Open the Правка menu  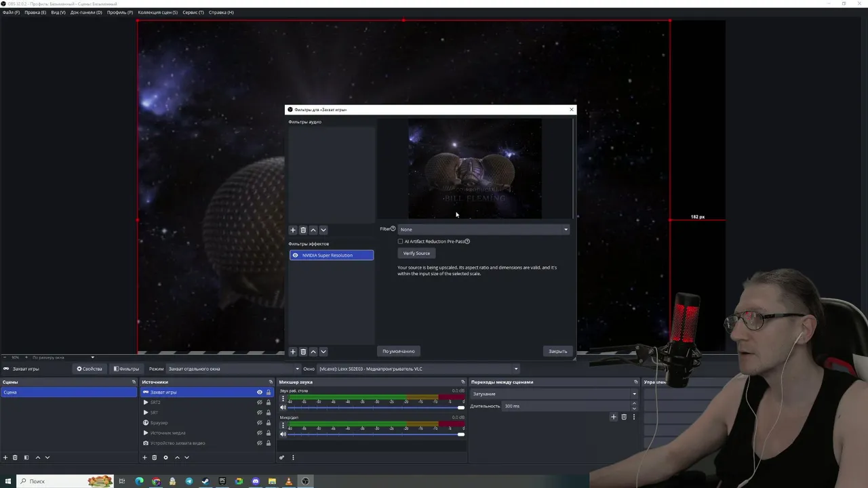point(35,12)
